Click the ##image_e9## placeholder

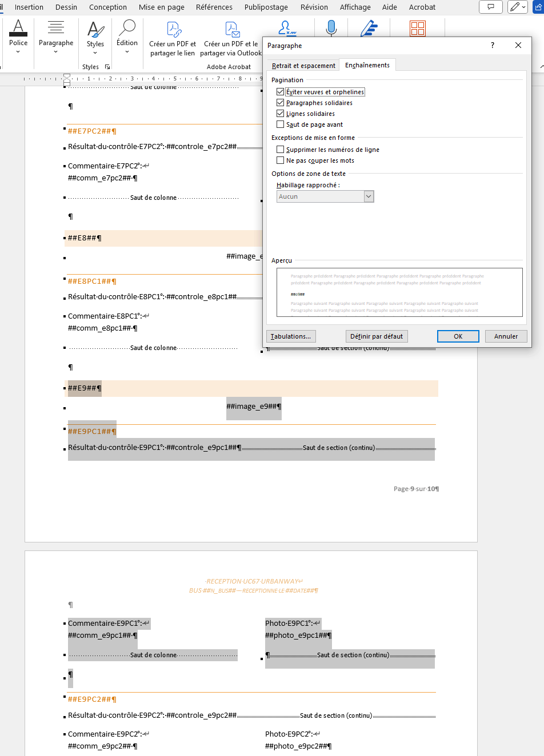pos(254,407)
